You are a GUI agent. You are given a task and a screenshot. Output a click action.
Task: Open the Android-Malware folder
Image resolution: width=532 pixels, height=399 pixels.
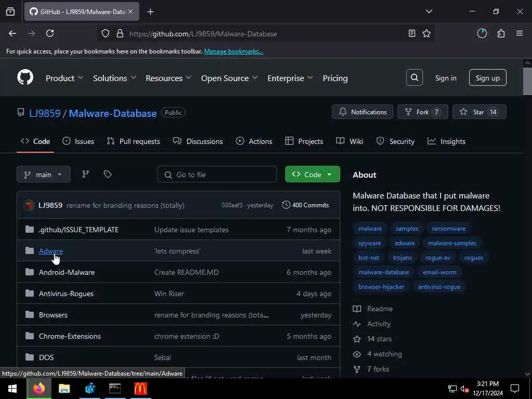pyautogui.click(x=66, y=272)
